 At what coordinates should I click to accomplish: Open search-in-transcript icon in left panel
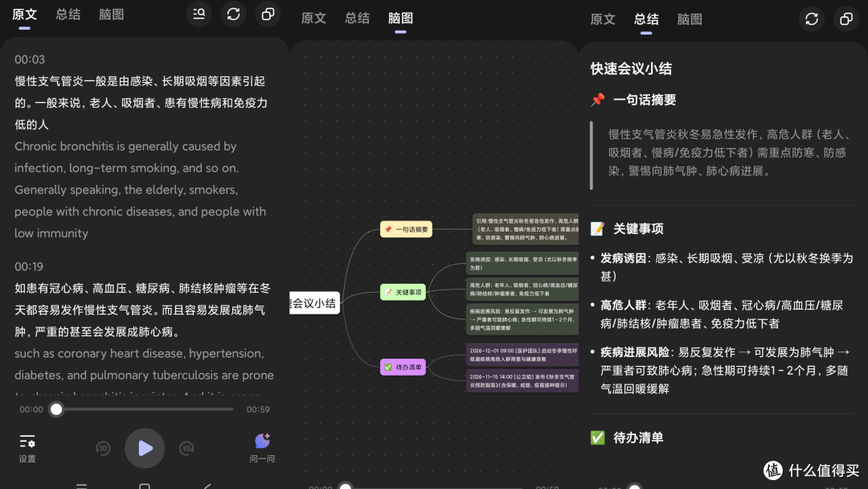[199, 14]
